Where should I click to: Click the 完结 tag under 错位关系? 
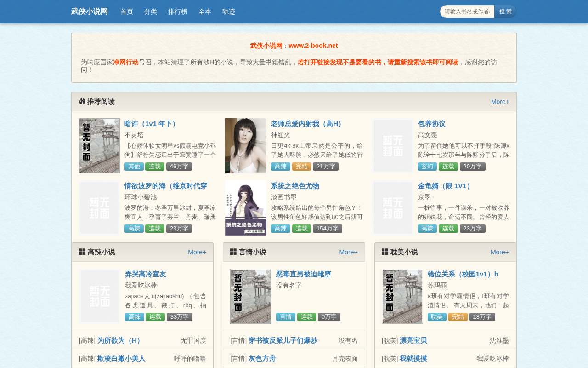click(x=458, y=317)
